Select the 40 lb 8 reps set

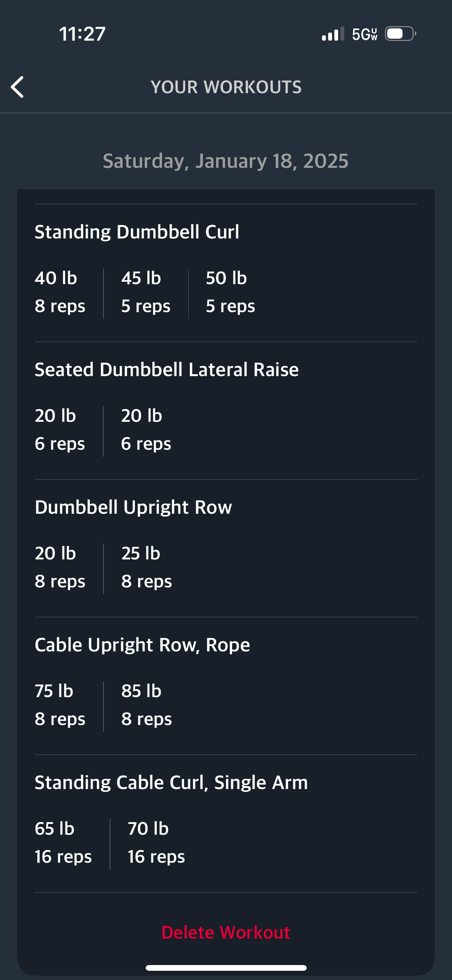click(60, 292)
